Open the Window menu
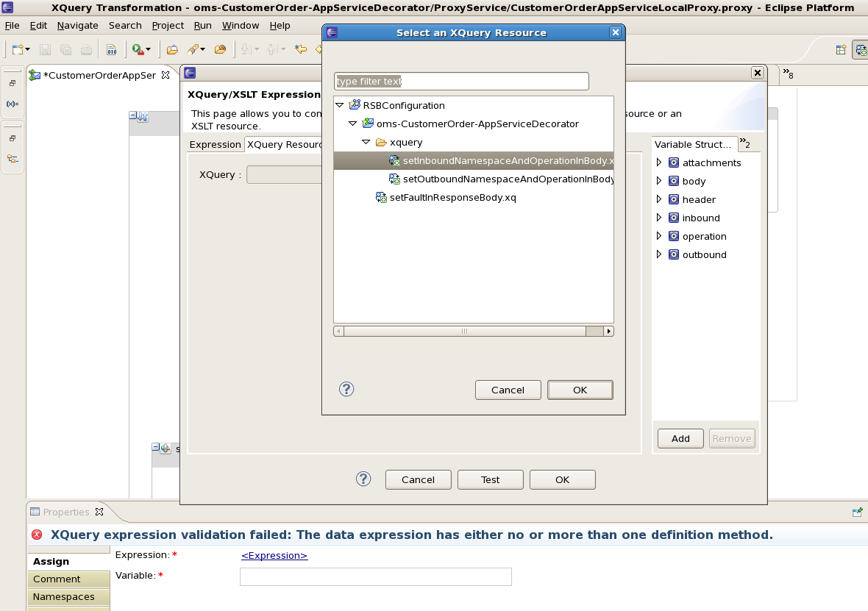This screenshot has width=868, height=611. (241, 26)
